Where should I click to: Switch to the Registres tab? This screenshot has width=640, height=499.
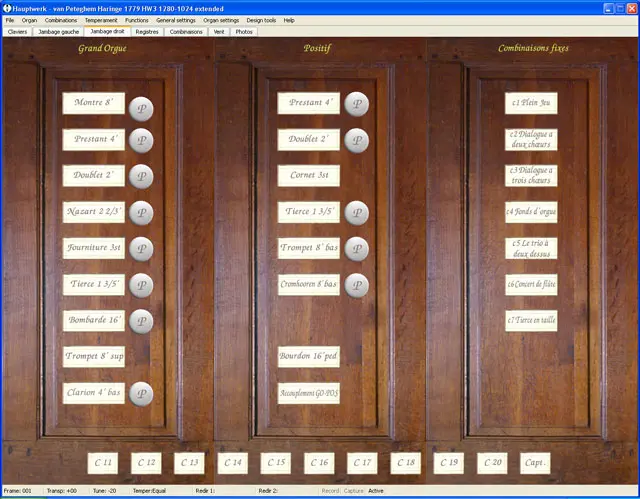(x=147, y=31)
